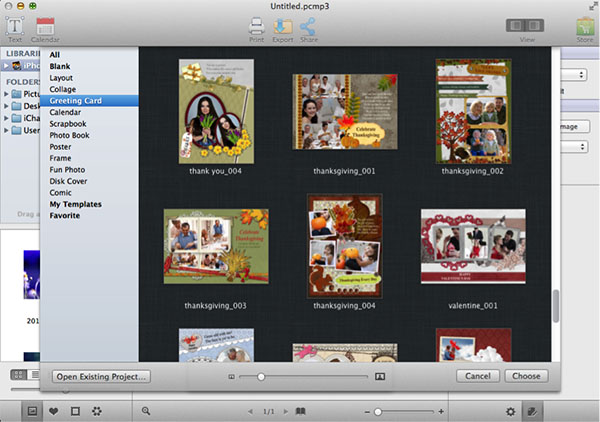The height and width of the screenshot is (422, 600).
Task: Click the Export icon
Action: click(x=282, y=26)
